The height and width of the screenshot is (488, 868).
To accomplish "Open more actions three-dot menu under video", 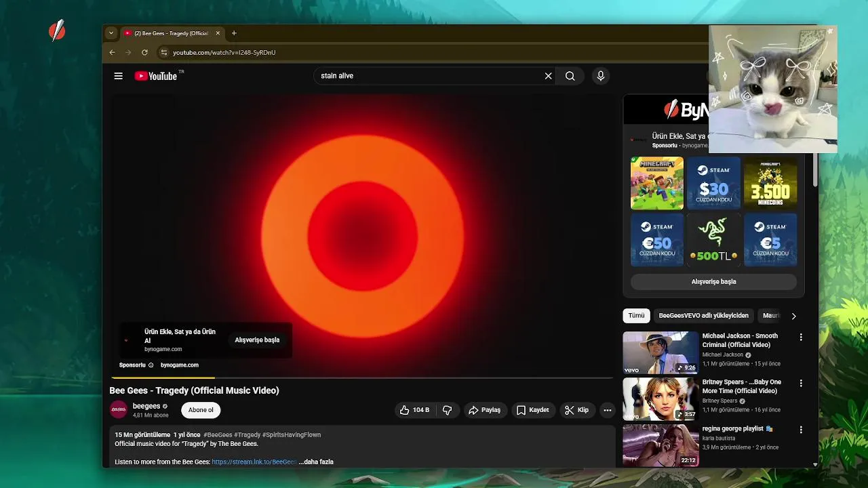I will [x=607, y=410].
